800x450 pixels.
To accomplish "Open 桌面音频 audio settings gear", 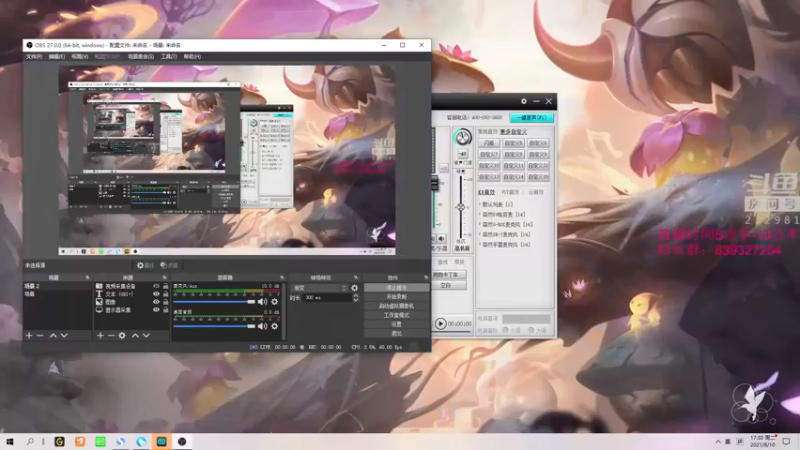I will click(274, 326).
